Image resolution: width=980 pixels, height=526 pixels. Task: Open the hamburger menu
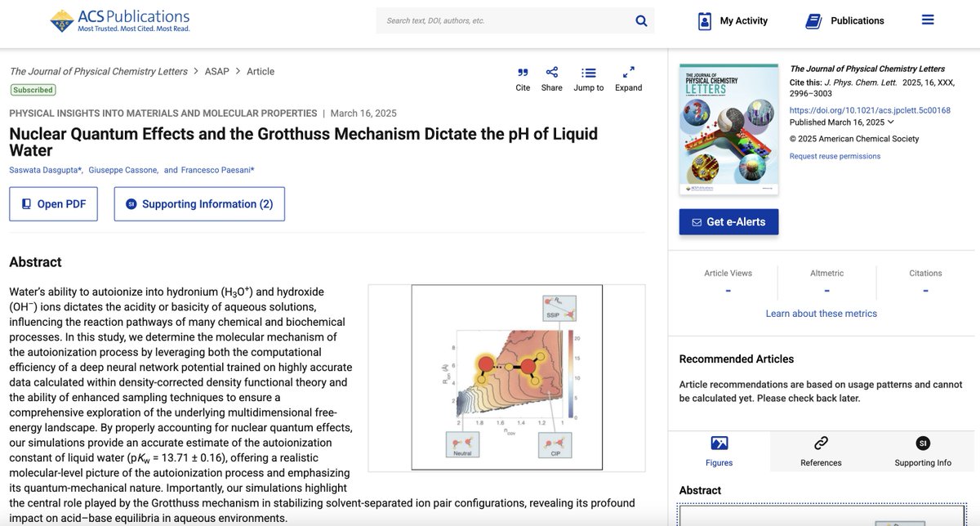(x=928, y=19)
